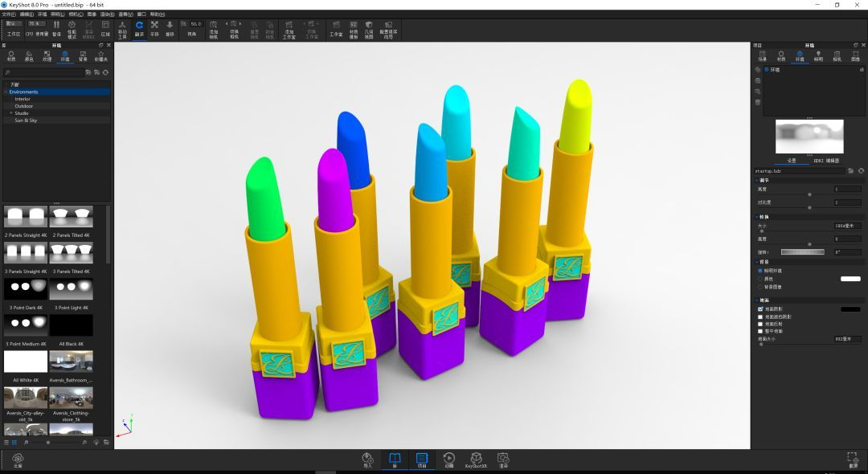Open the File menu

[8, 14]
